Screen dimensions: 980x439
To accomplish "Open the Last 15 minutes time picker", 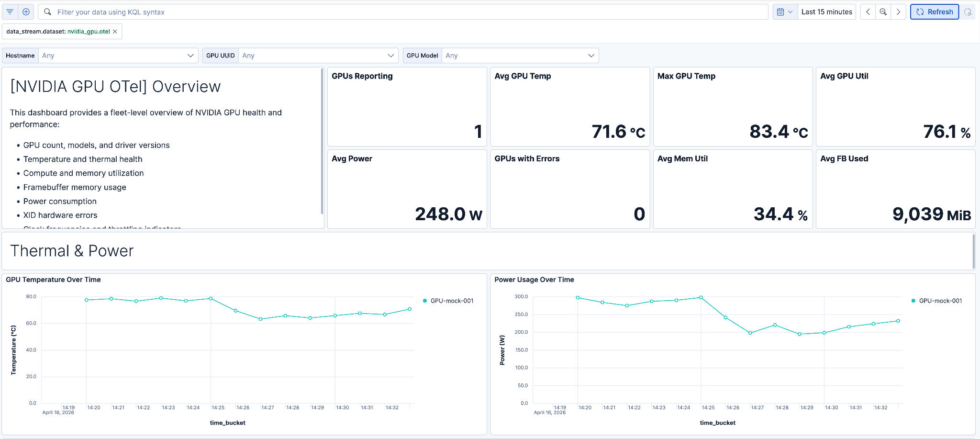I will coord(827,12).
